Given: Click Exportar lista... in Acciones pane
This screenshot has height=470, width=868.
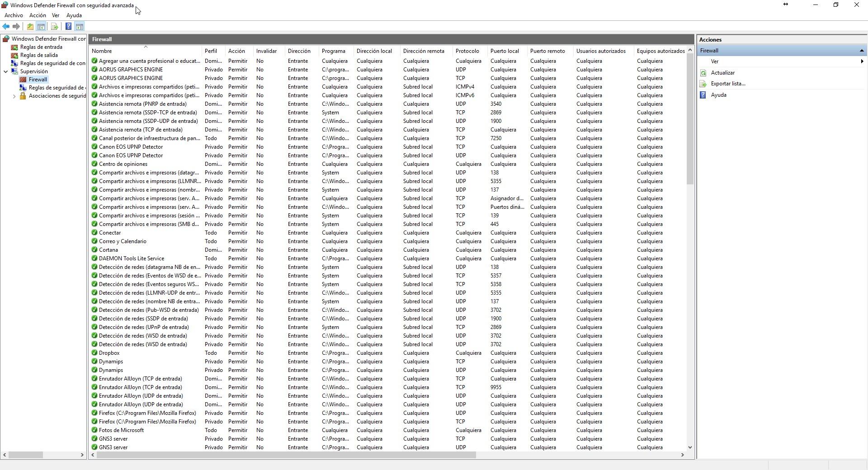Looking at the screenshot, I should point(728,84).
